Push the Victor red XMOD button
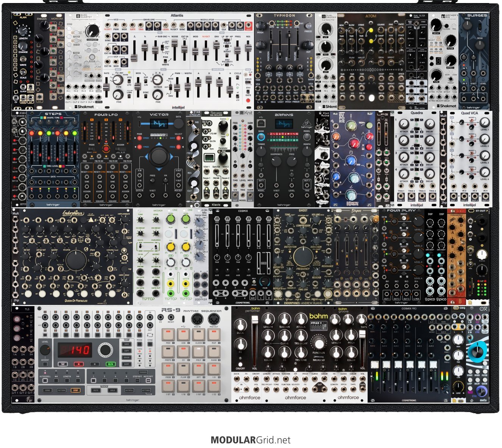The width and height of the screenshot is (502, 448). pos(140,138)
